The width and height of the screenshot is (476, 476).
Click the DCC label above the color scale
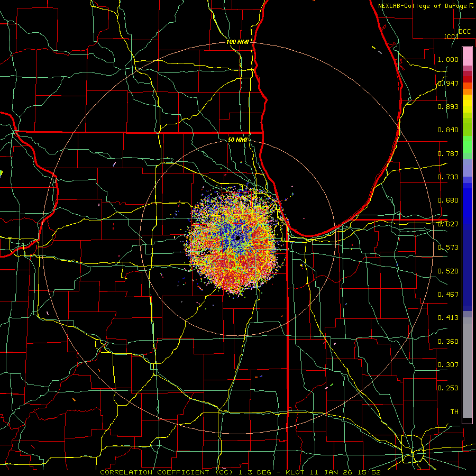point(464,32)
